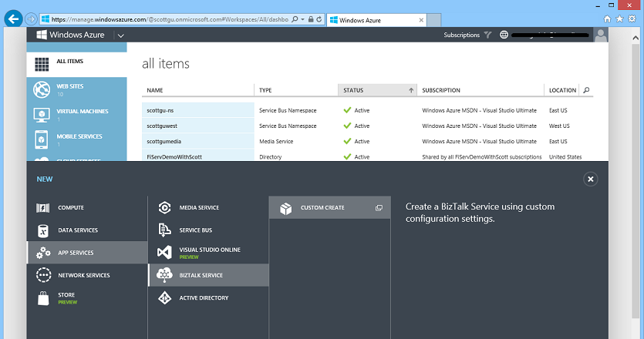The width and height of the screenshot is (644, 339).
Task: Click the user avatar icon
Action: 601,35
